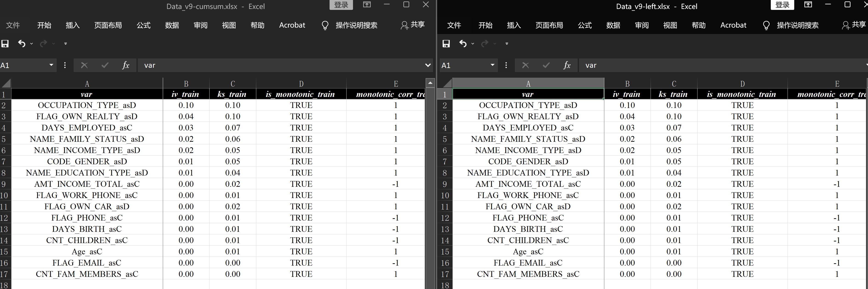Image resolution: width=868 pixels, height=289 pixels.
Task: Expand the formula bar with its chevron
Action: [x=428, y=65]
